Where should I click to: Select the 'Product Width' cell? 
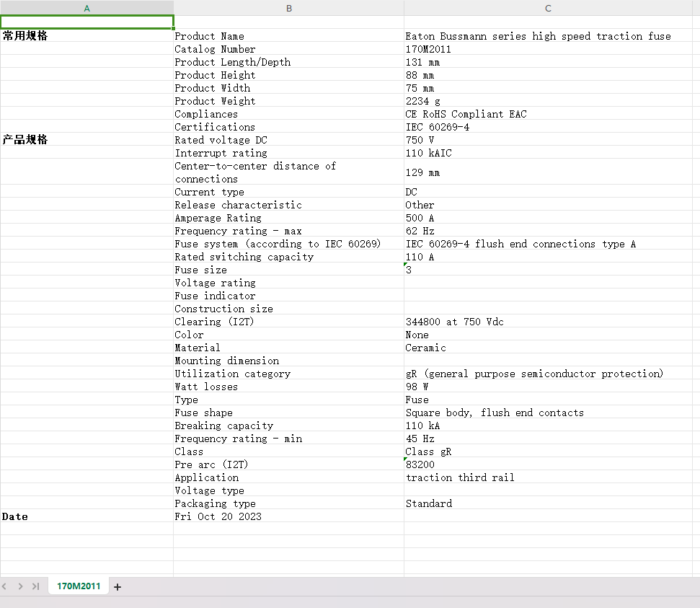(x=289, y=87)
